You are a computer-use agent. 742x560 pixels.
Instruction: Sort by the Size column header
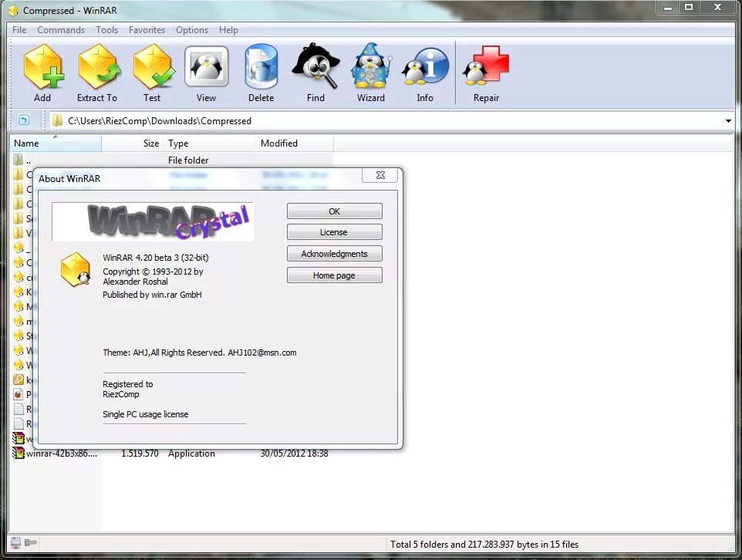tap(133, 143)
